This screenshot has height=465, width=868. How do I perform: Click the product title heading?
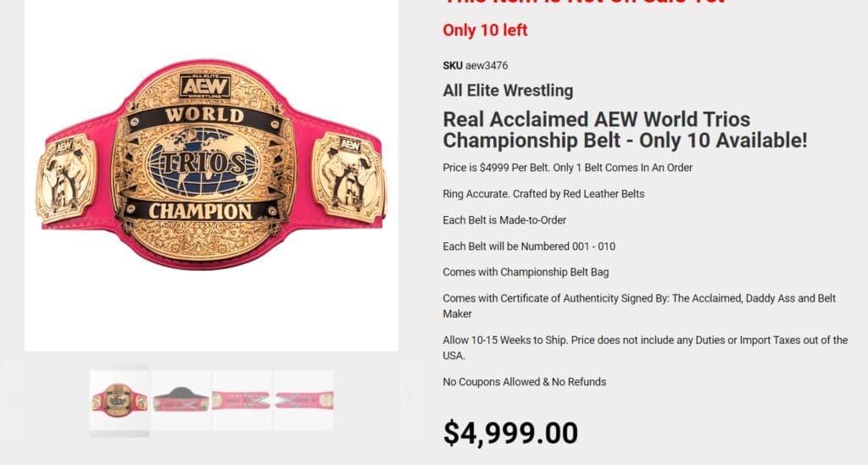pyautogui.click(x=625, y=130)
